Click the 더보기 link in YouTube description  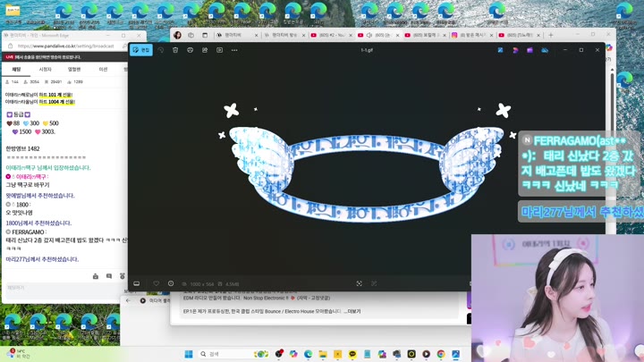[354, 312]
